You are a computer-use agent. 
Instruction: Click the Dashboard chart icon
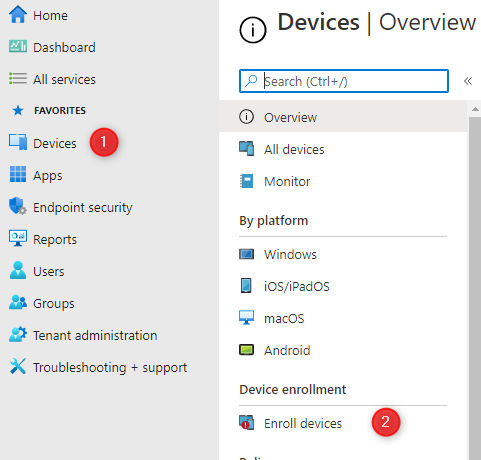coord(18,47)
